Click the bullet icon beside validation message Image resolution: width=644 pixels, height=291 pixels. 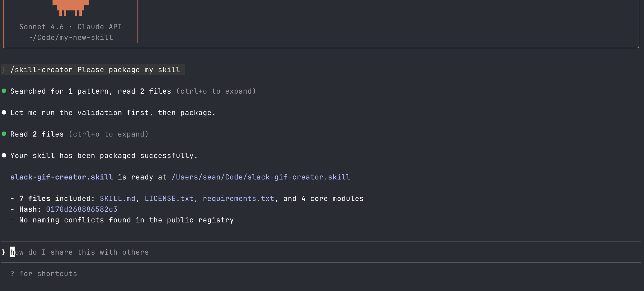tap(4, 112)
